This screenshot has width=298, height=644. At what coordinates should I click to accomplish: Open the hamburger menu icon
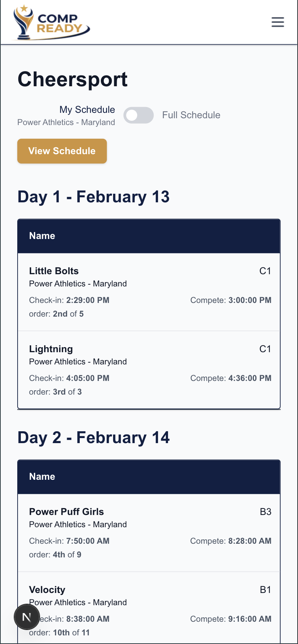(x=278, y=22)
